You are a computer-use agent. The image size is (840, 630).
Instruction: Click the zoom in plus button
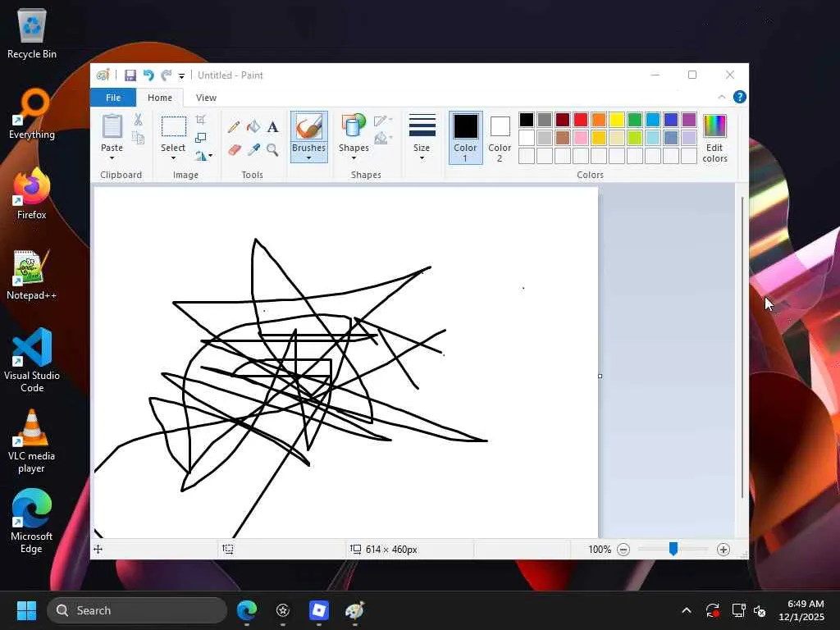(x=724, y=550)
